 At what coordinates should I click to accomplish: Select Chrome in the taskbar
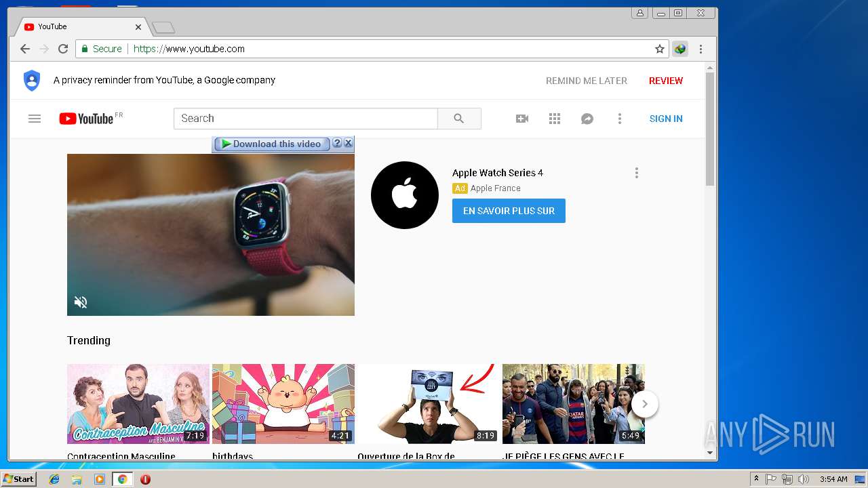pyautogui.click(x=122, y=479)
